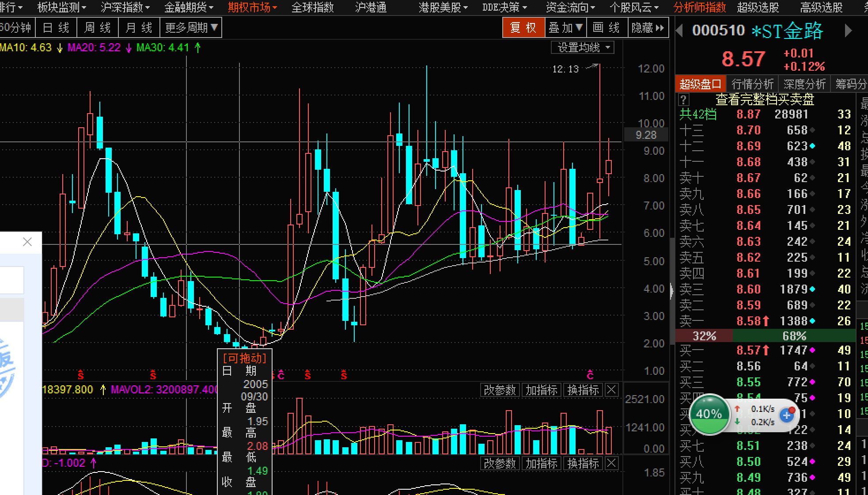
Task: Click the MA30: 4.41 indicator label
Action: click(163, 47)
